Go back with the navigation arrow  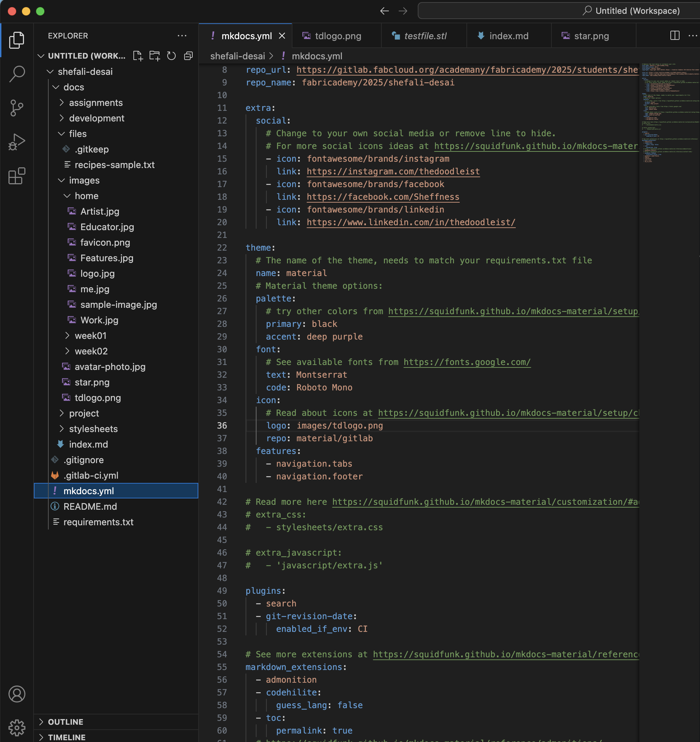click(x=384, y=11)
